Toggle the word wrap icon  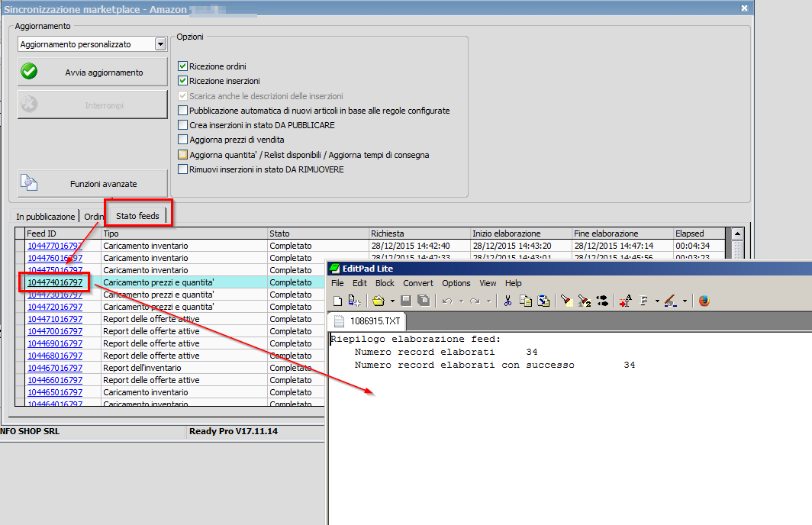[x=626, y=301]
